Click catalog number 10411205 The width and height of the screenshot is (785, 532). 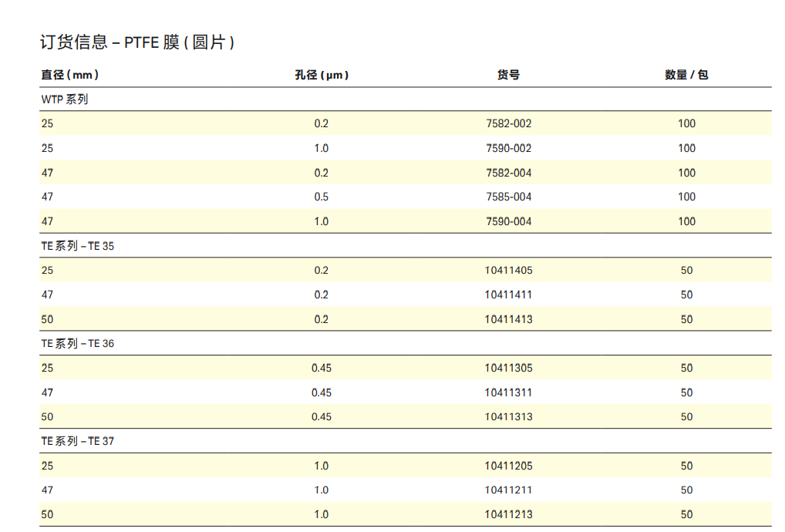click(x=508, y=466)
